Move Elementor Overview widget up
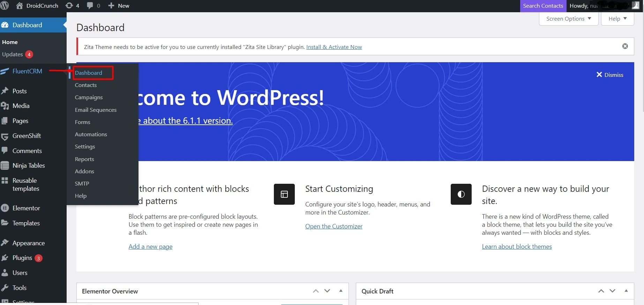Screen dimensions: 644x305 [x=316, y=291]
